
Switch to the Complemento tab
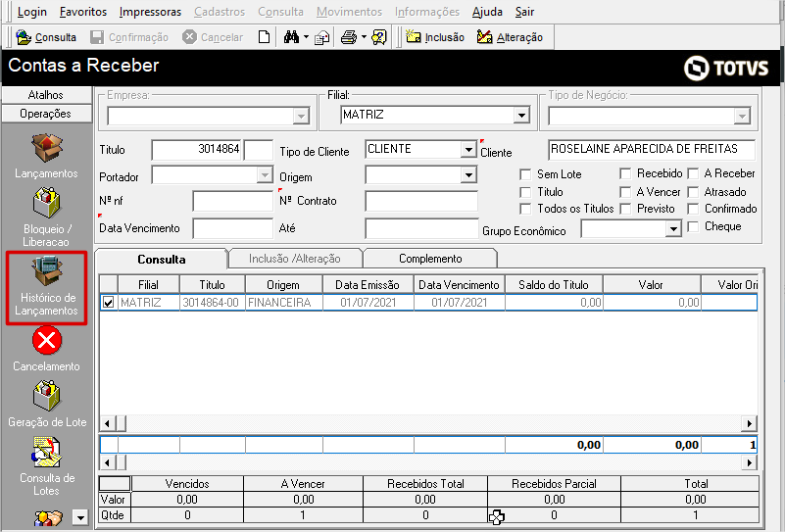coord(430,259)
